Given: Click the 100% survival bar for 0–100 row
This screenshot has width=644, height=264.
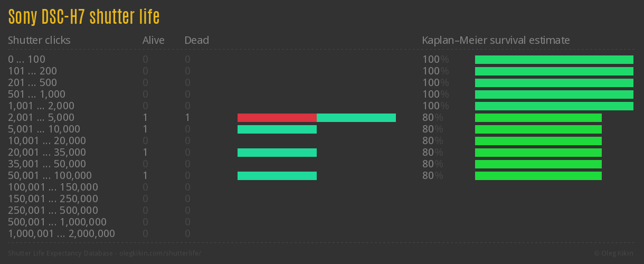Looking at the screenshot, I should (554, 60).
